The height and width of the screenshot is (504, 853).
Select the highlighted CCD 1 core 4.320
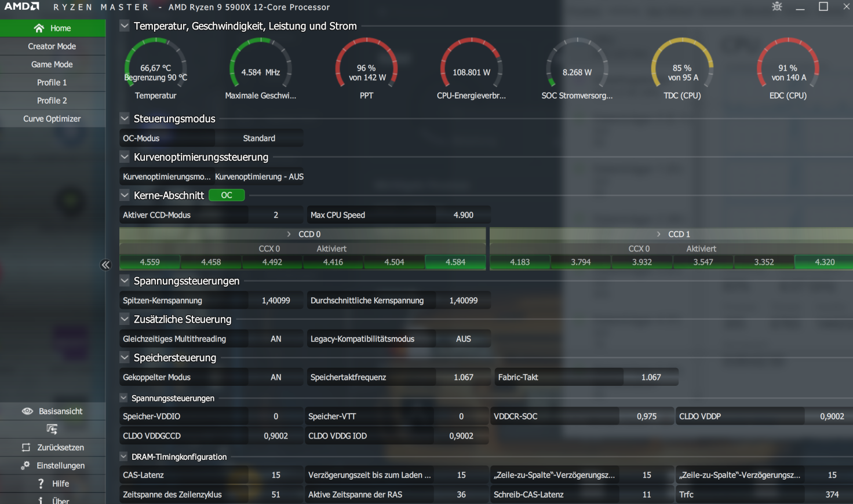[825, 262]
